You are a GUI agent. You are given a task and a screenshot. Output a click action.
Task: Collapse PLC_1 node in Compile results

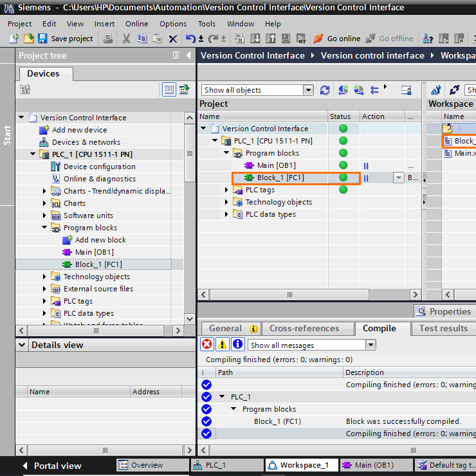click(x=222, y=396)
